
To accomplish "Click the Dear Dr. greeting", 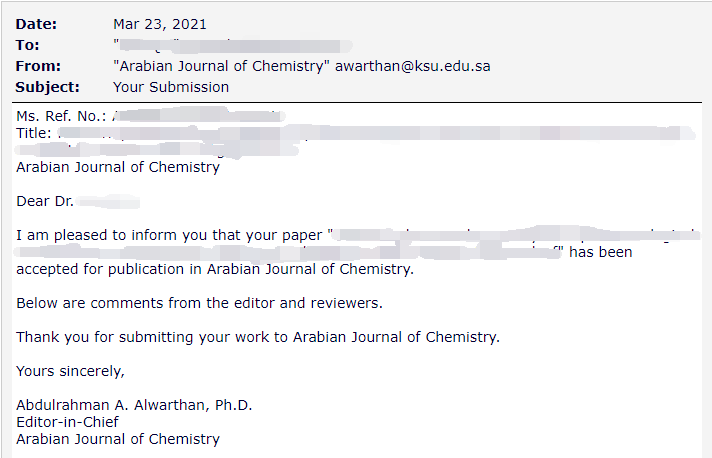I will click(78, 201).
